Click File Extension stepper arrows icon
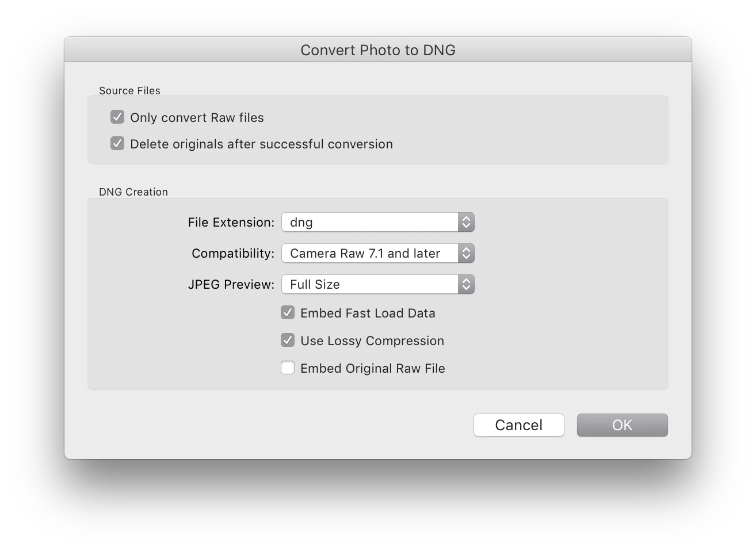 pos(467,223)
